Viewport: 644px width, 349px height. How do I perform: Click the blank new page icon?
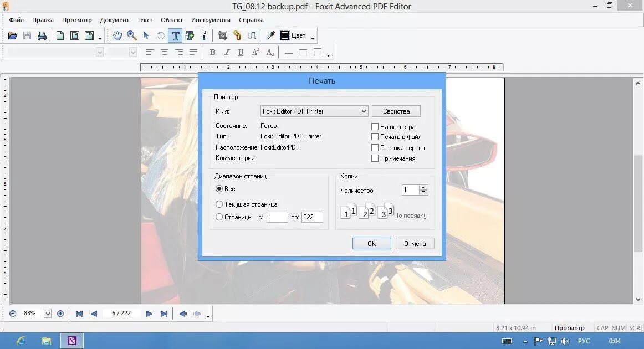coord(60,35)
